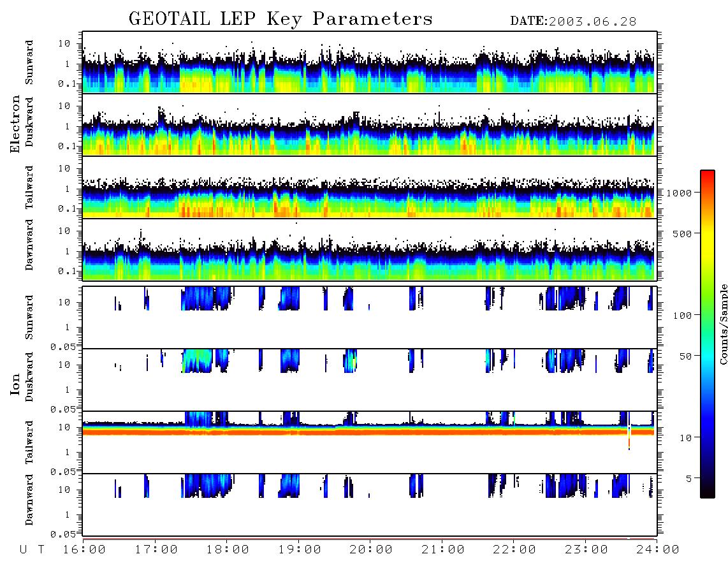Click the 17:00 time tick label

[x=156, y=550]
